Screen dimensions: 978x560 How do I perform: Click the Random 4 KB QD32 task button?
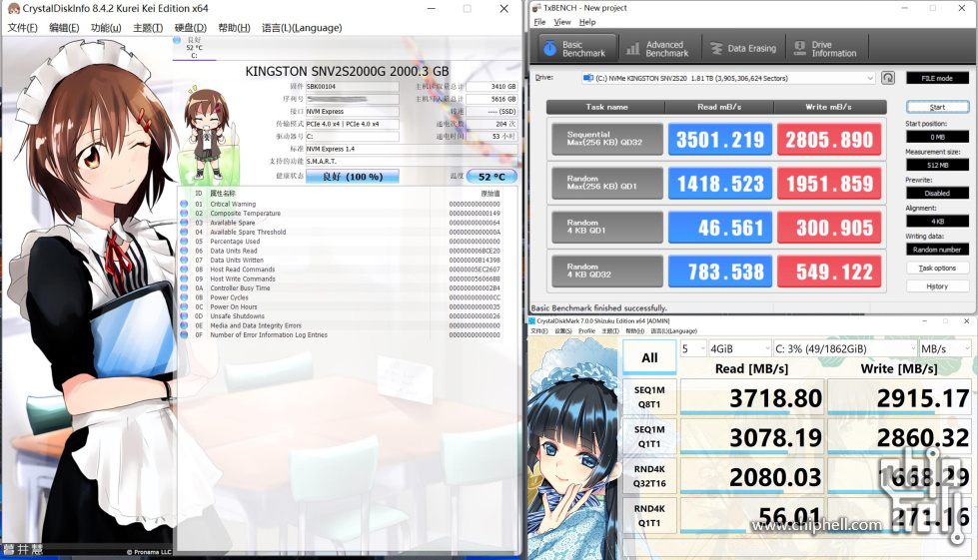click(607, 271)
